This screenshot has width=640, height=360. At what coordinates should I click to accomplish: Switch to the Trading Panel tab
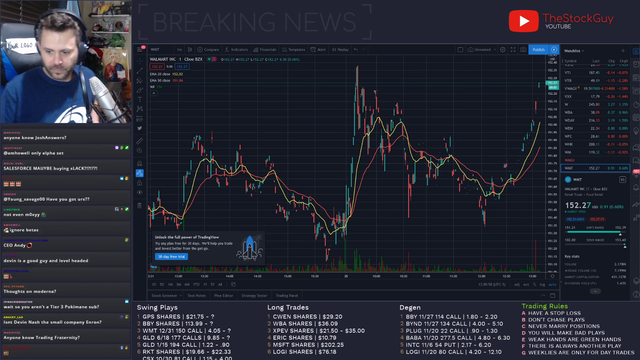click(x=287, y=296)
